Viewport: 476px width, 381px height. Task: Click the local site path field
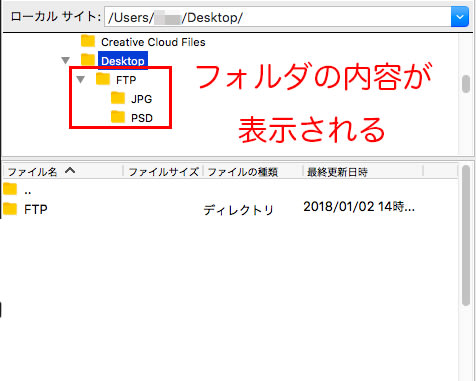277,17
